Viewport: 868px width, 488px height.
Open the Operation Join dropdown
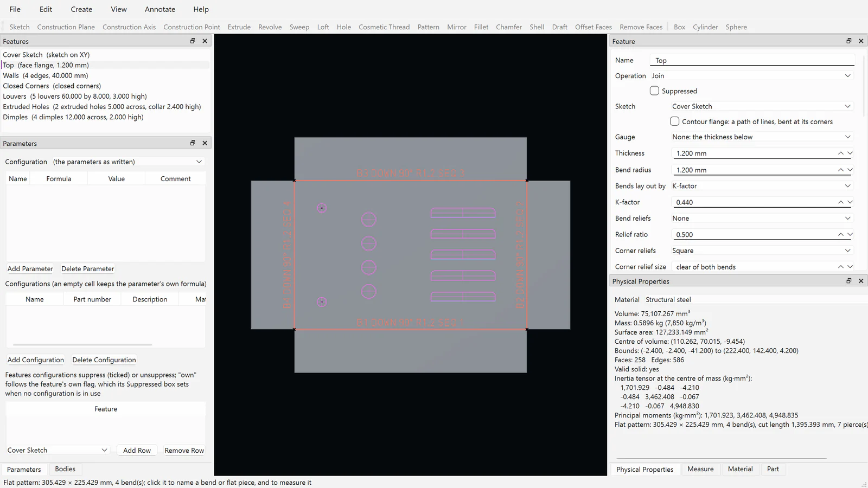pyautogui.click(x=751, y=76)
